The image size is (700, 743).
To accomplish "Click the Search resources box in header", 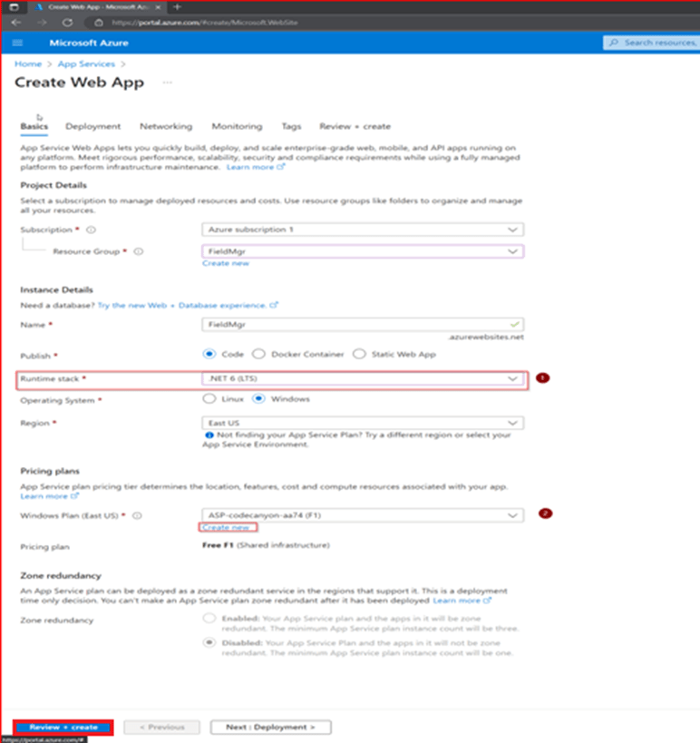I will [x=652, y=43].
